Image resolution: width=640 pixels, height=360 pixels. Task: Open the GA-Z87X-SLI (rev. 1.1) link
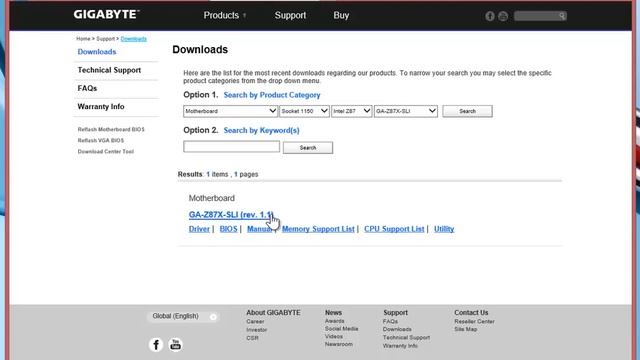(231, 215)
